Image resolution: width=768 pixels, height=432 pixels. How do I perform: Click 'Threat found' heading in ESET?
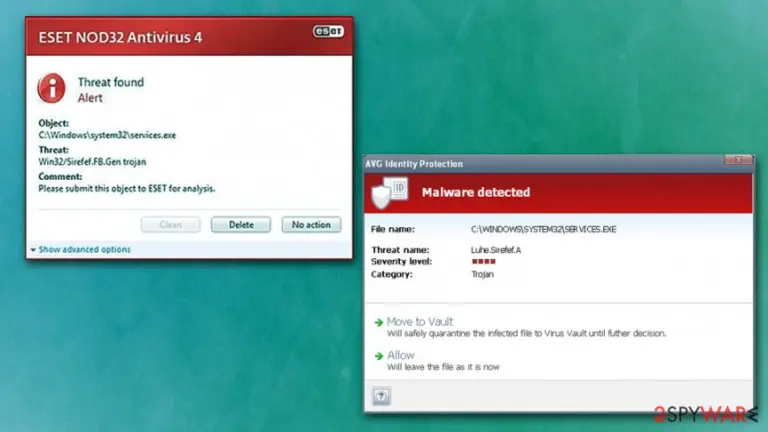coord(111,82)
